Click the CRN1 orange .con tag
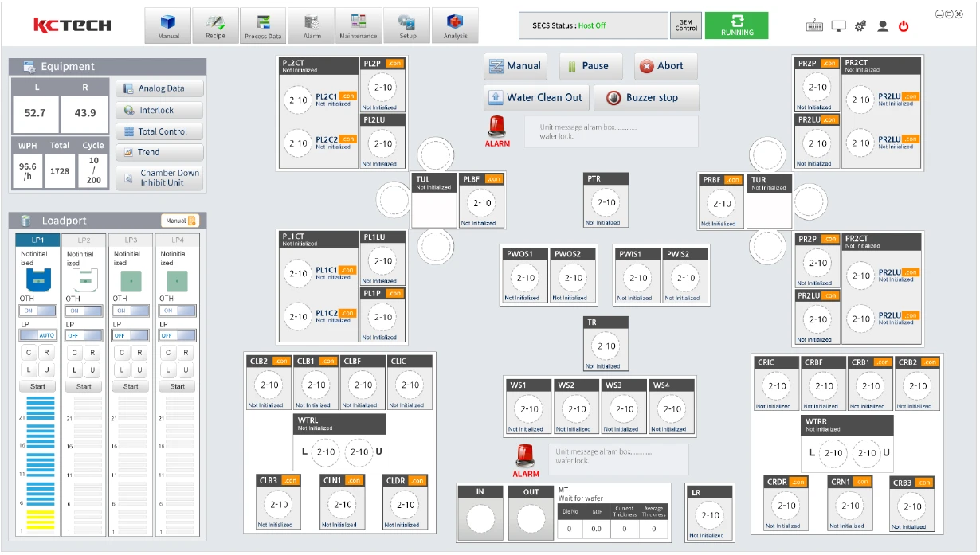Image resolution: width=980 pixels, height=555 pixels. coord(862,482)
